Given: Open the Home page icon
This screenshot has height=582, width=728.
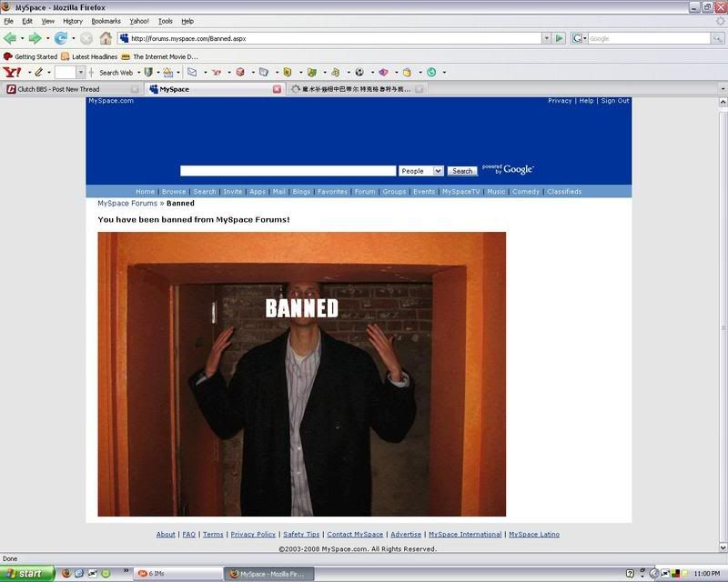Looking at the screenshot, I should click(x=106, y=38).
